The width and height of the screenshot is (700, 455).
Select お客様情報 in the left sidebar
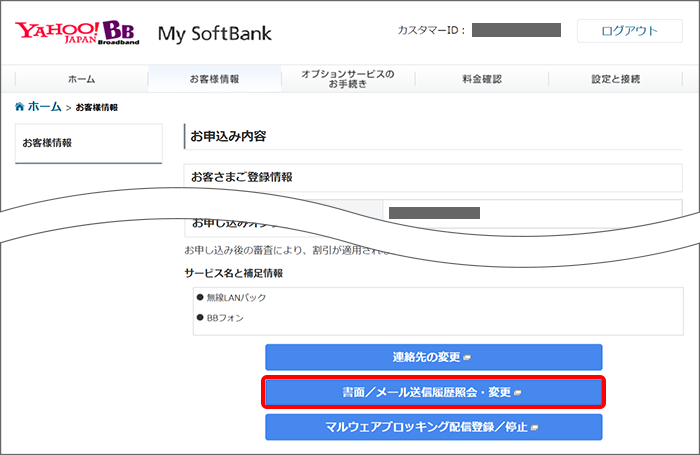[88, 143]
